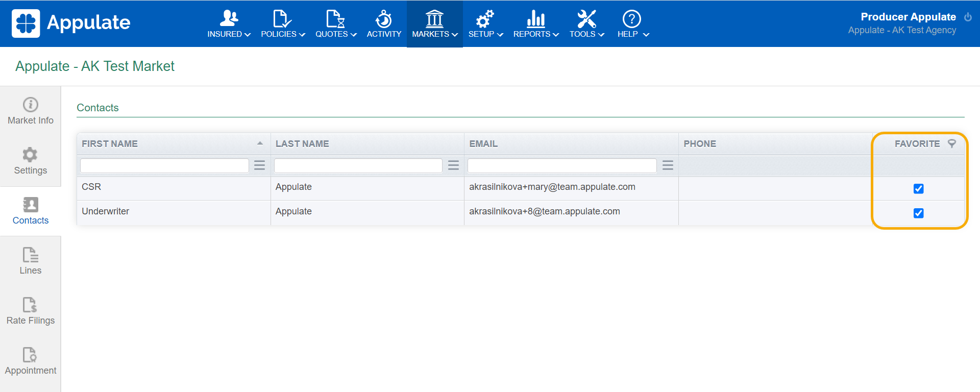Uncheck favorite for Underwriter contact

pyautogui.click(x=918, y=213)
